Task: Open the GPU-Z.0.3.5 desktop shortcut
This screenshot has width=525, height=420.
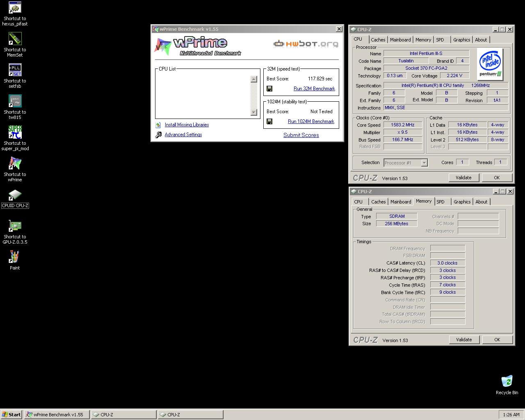Action: pos(15,232)
